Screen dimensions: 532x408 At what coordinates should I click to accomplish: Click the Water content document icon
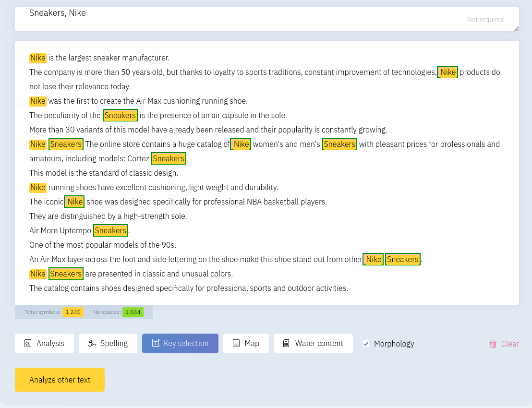tap(286, 344)
